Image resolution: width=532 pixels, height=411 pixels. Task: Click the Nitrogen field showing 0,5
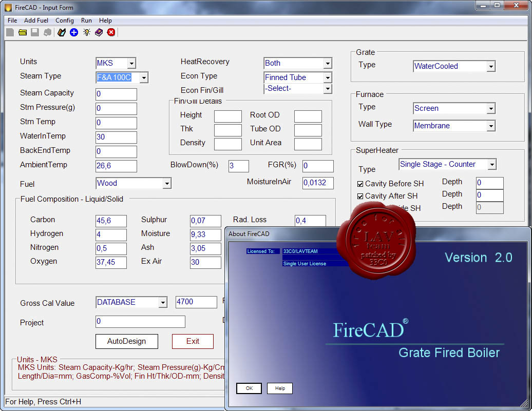(111, 248)
